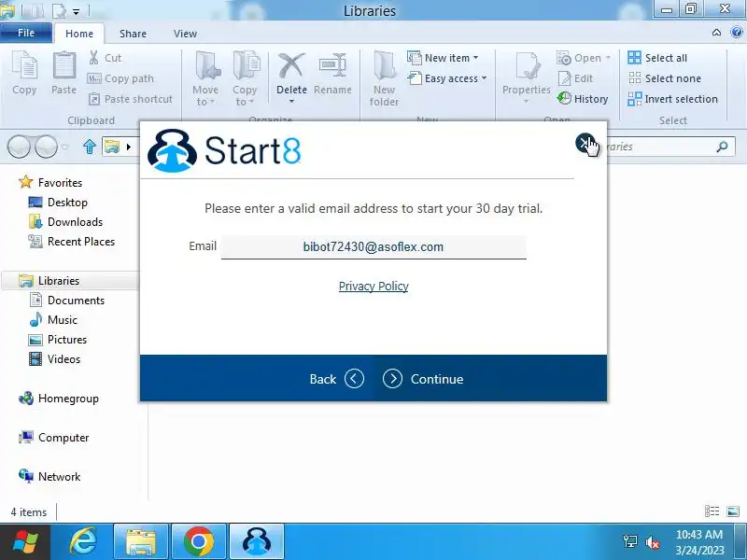The width and height of the screenshot is (747, 560).
Task: Switch to the Share ribbon tab
Action: tap(133, 34)
